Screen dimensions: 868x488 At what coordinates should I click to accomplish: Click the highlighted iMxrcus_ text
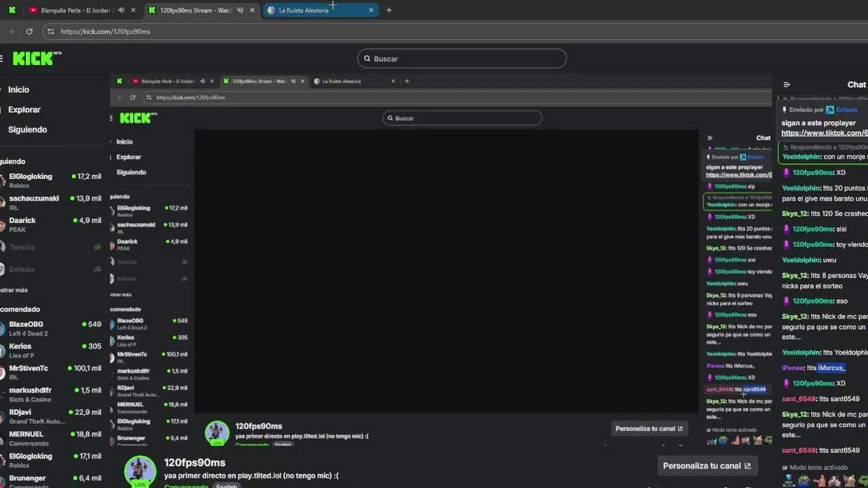[831, 368]
